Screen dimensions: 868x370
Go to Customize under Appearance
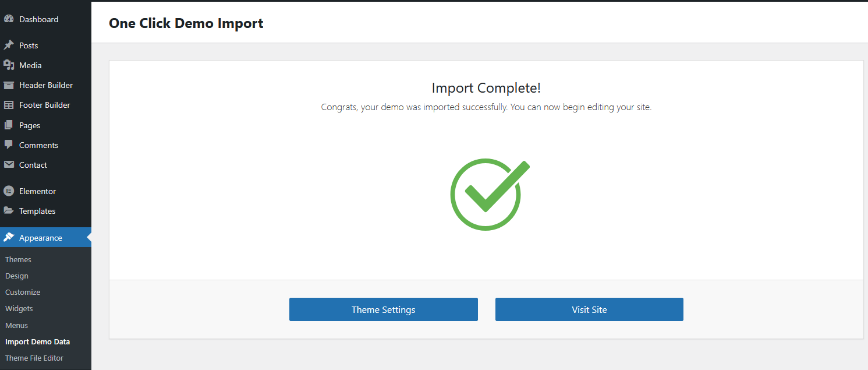coord(23,292)
